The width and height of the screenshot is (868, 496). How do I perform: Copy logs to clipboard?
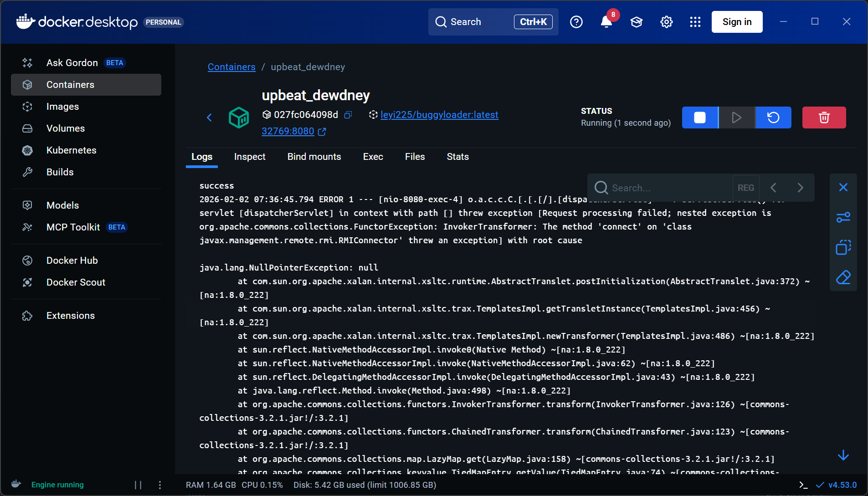pos(843,247)
